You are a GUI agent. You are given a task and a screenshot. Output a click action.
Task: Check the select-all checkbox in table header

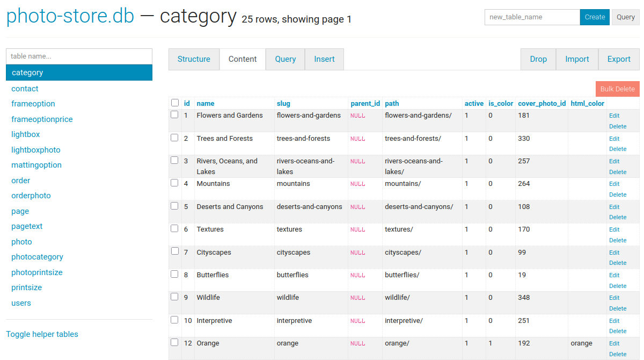click(174, 103)
